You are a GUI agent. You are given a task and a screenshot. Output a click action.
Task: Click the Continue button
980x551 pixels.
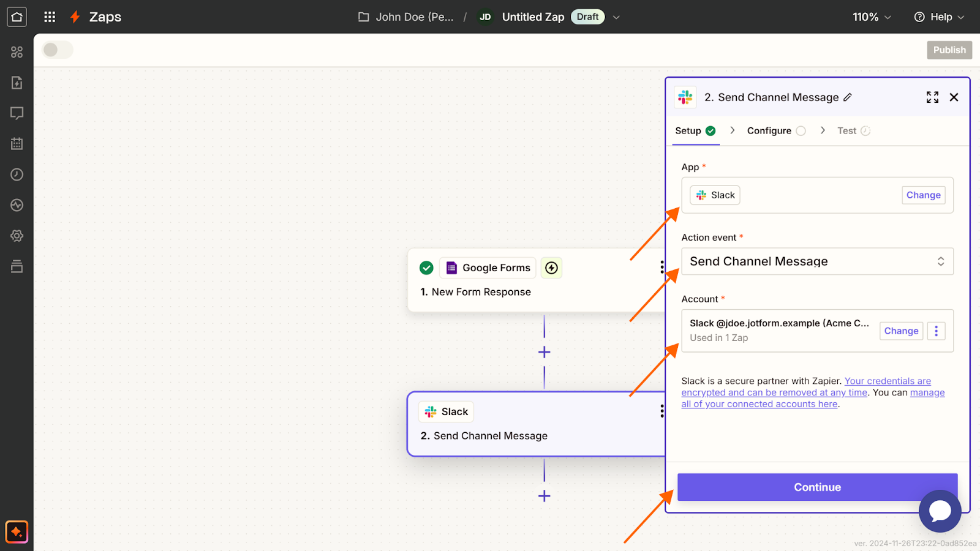817,487
